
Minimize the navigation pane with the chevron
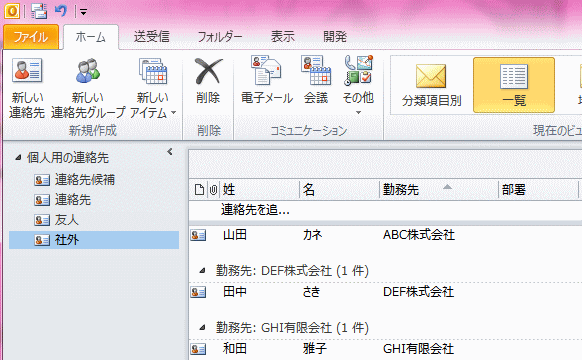pos(170,152)
